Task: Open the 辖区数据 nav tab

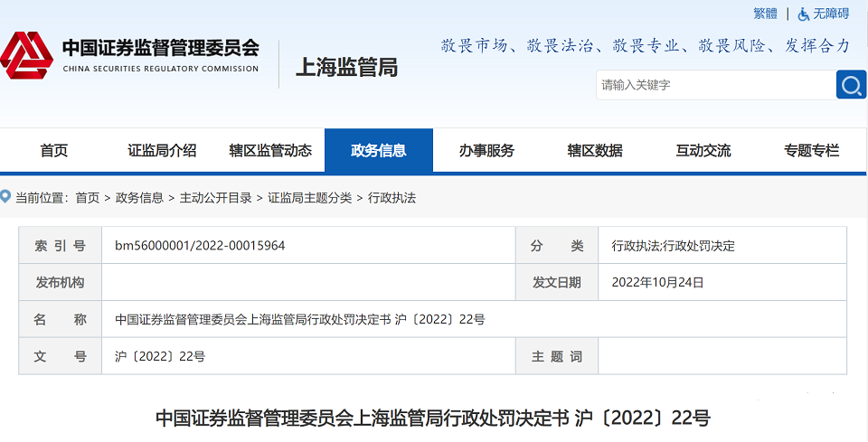Action: click(x=595, y=150)
